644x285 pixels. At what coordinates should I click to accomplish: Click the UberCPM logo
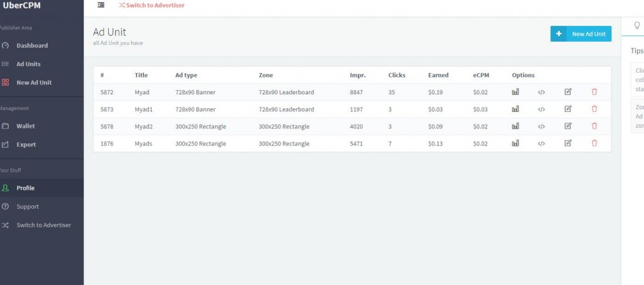[22, 5]
